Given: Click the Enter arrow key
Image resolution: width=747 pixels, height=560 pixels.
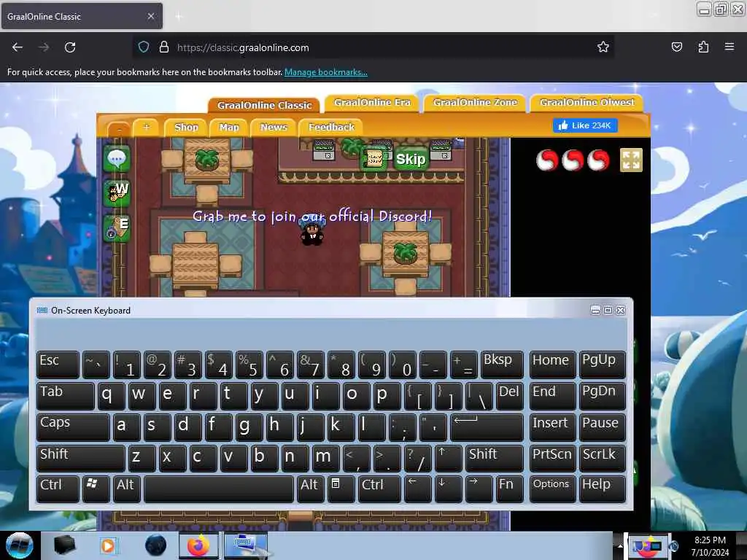Looking at the screenshot, I should coord(487,427).
